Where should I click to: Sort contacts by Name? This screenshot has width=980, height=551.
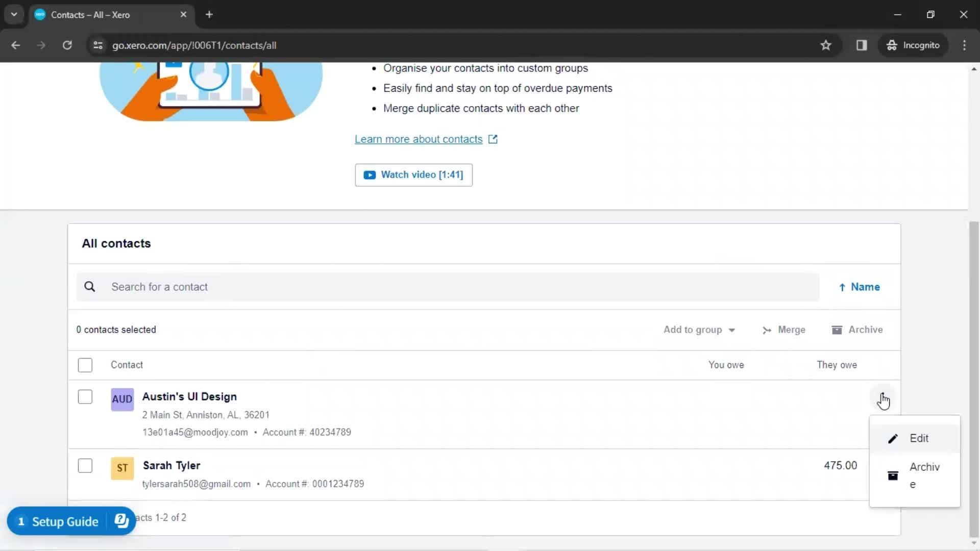pos(860,287)
